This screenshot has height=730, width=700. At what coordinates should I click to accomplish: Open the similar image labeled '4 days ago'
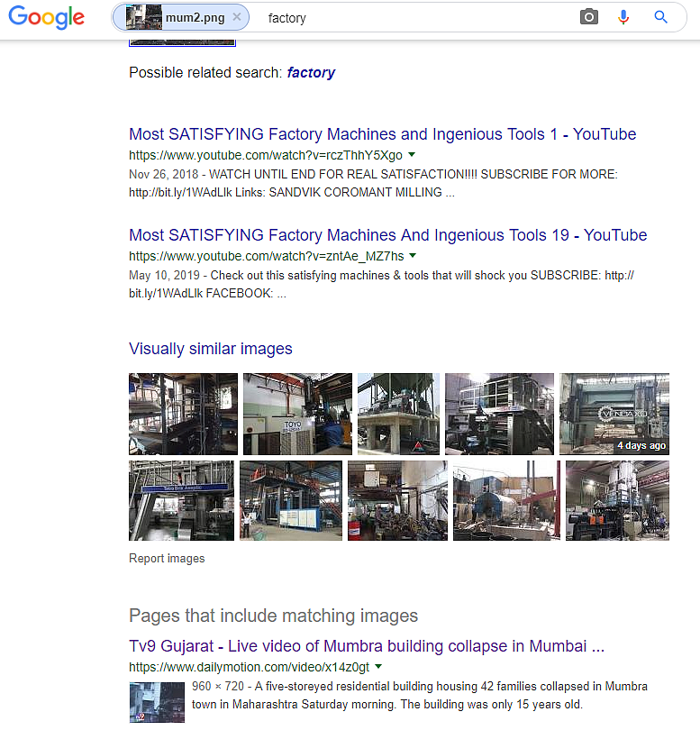click(x=614, y=414)
